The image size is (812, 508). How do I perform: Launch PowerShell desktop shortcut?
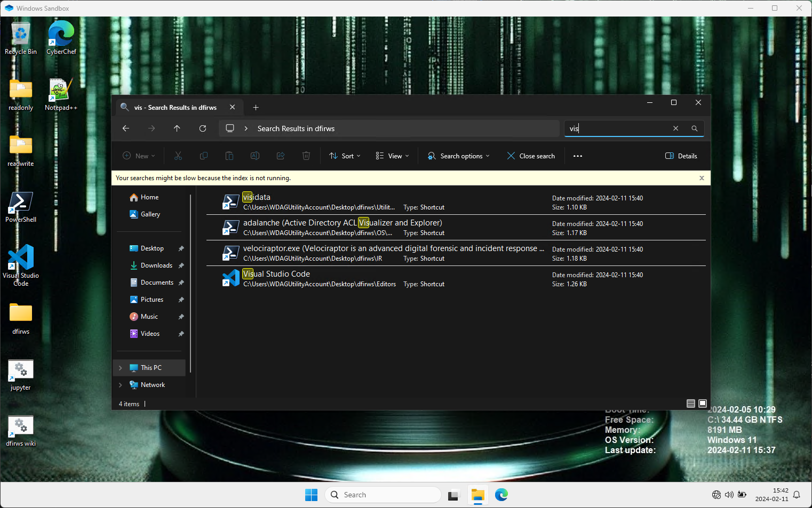(21, 206)
